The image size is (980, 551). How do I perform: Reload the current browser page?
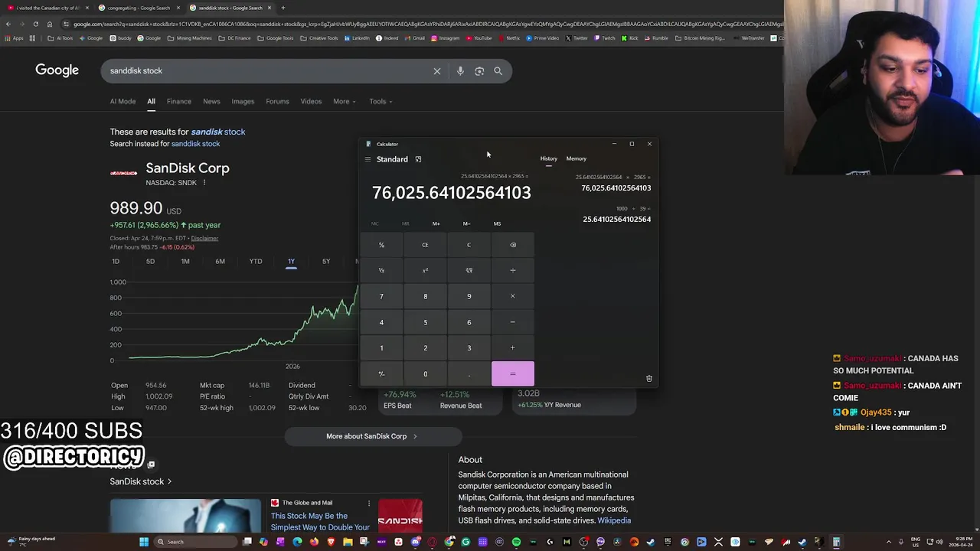pos(35,24)
